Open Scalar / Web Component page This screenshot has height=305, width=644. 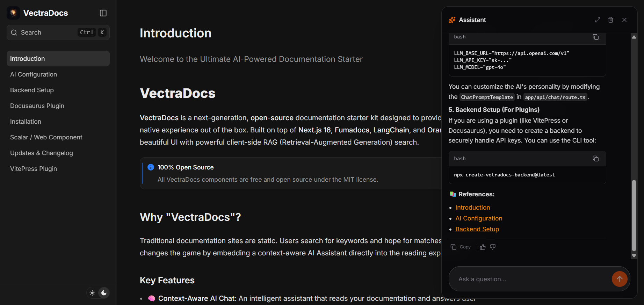[58, 137]
